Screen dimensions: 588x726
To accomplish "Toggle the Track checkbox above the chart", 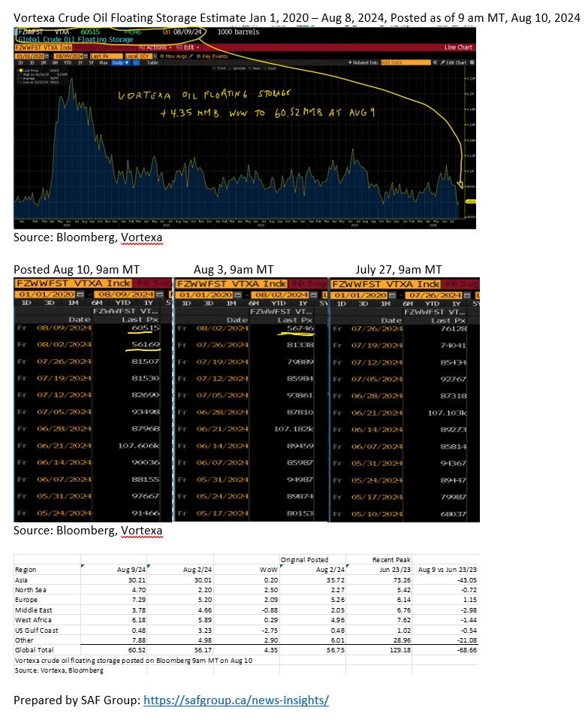I will coord(214,68).
